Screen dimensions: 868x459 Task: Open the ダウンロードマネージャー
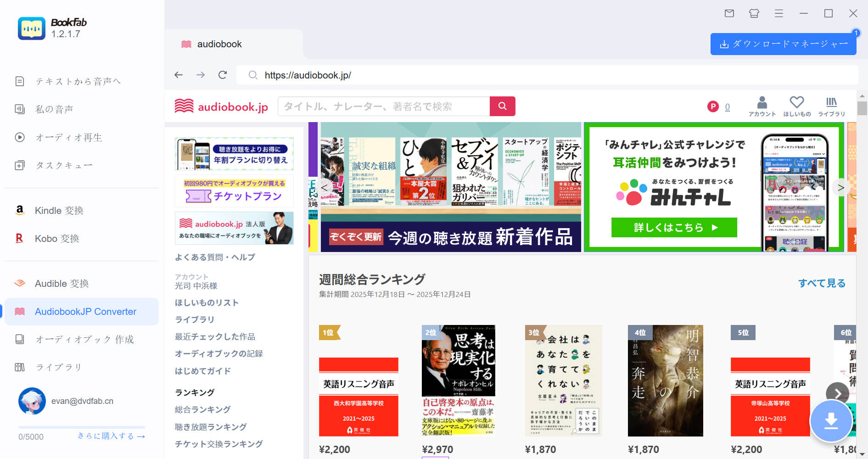point(783,44)
